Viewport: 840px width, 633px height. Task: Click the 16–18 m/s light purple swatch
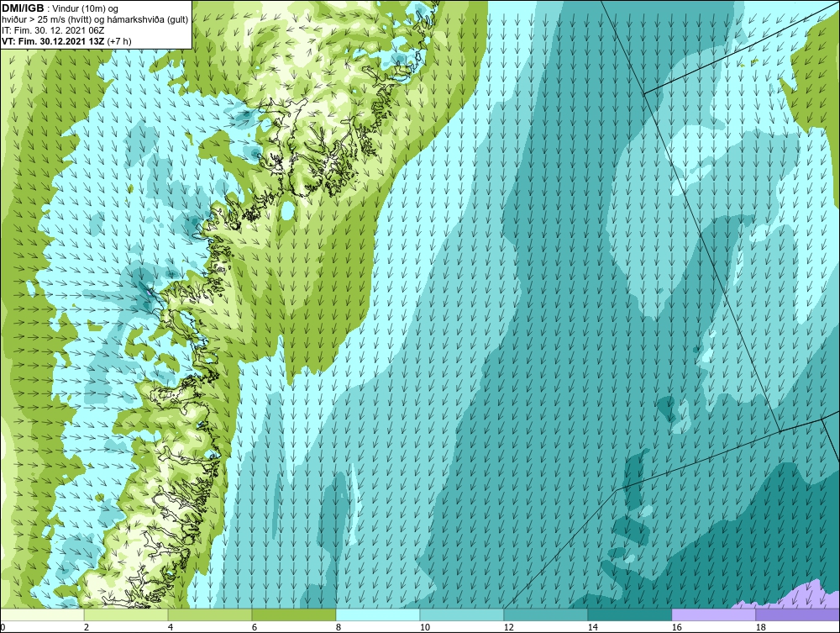(713, 615)
